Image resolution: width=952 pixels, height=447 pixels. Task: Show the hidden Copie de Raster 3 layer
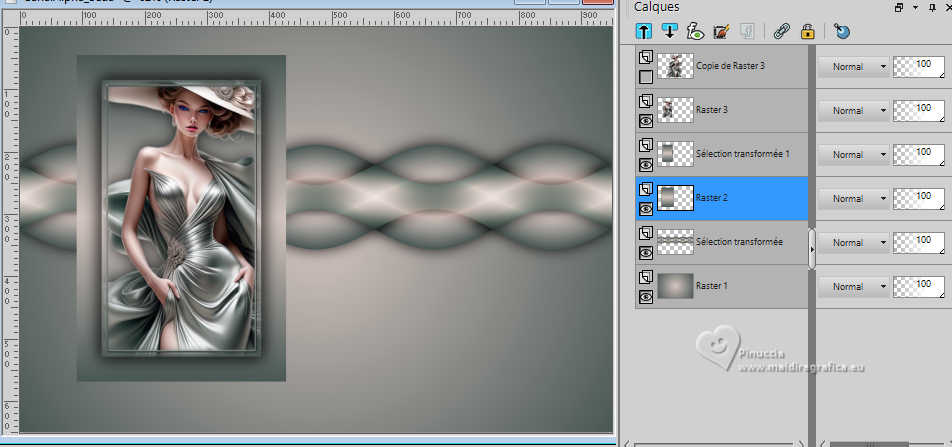[646, 77]
